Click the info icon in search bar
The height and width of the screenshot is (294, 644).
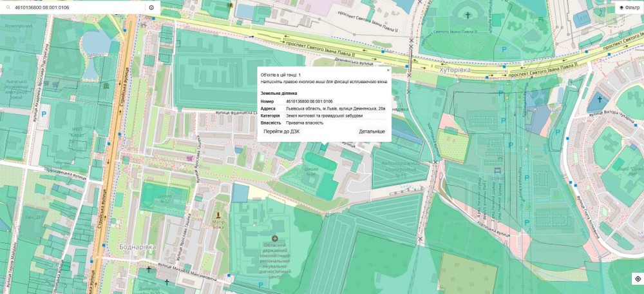151,8
